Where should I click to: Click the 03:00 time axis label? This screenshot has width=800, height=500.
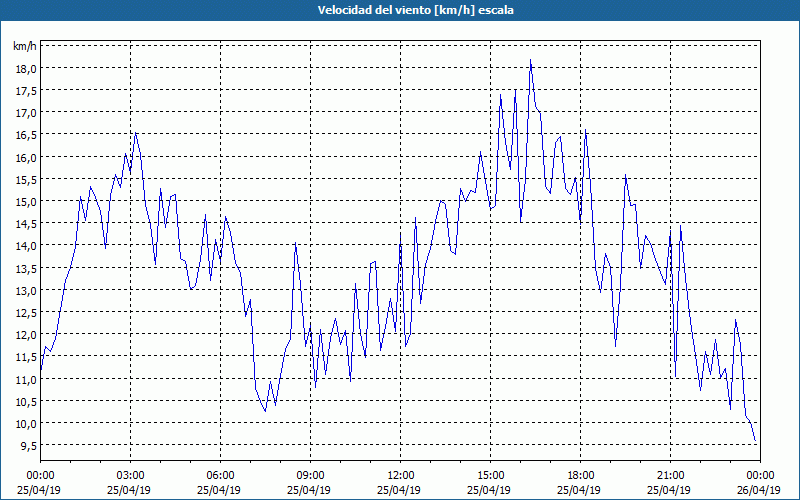point(131,476)
